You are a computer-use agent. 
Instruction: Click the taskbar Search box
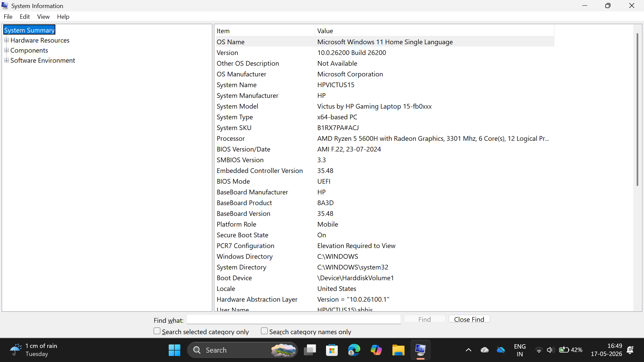coord(242,350)
